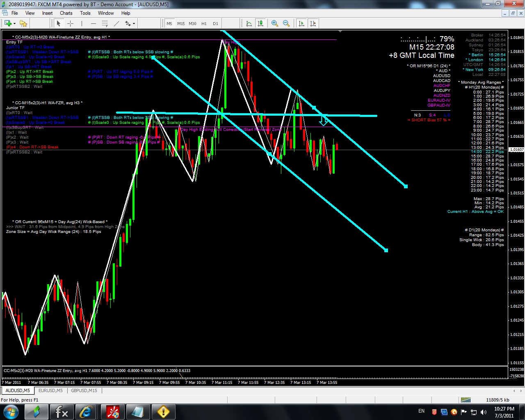Click the chart shift triangle marker
Viewport: 525px width, 420px height.
[x=340, y=31]
